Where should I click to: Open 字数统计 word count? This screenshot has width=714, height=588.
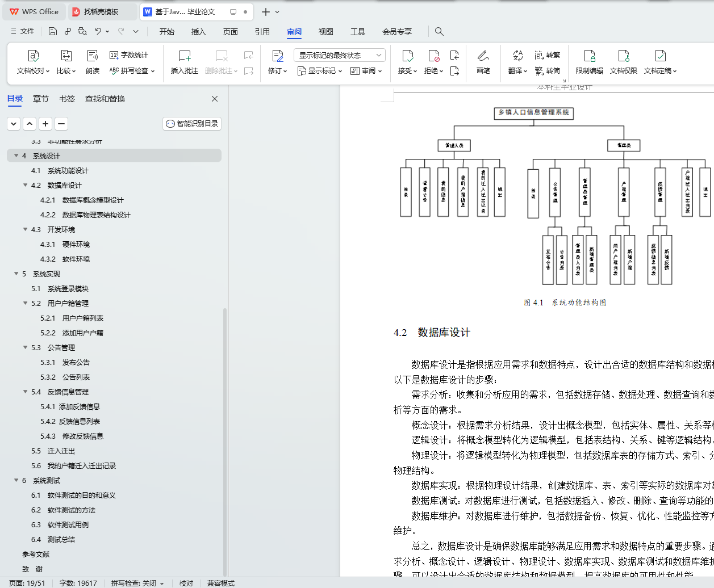coord(129,55)
